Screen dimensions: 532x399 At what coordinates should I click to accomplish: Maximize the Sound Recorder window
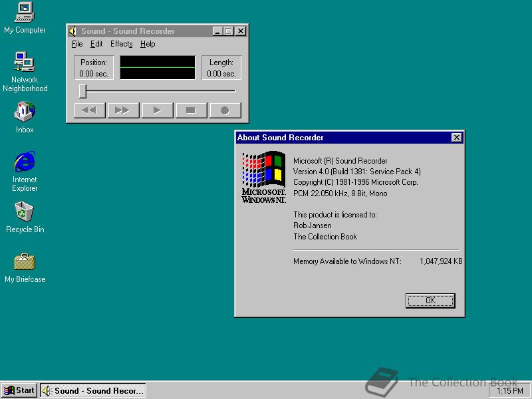pos(229,31)
